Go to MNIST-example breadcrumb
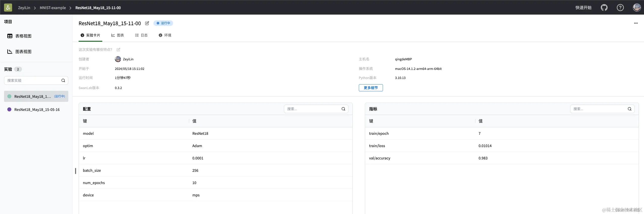 (53, 8)
